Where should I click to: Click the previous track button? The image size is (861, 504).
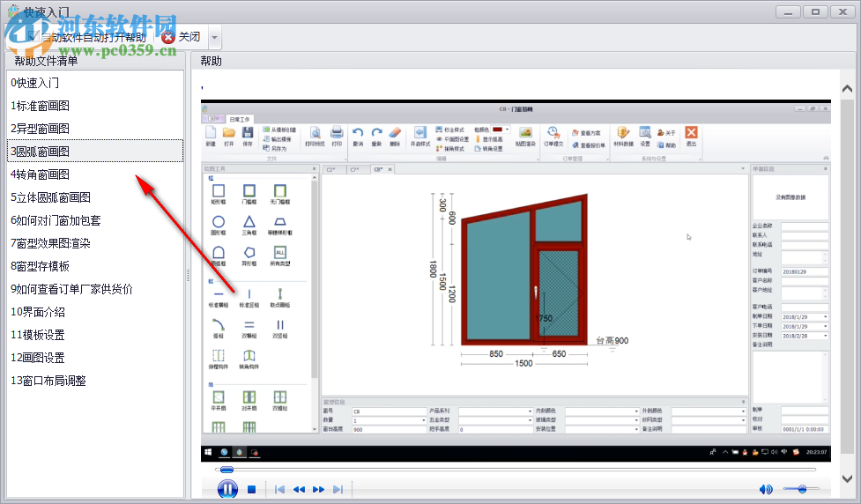coord(279,489)
